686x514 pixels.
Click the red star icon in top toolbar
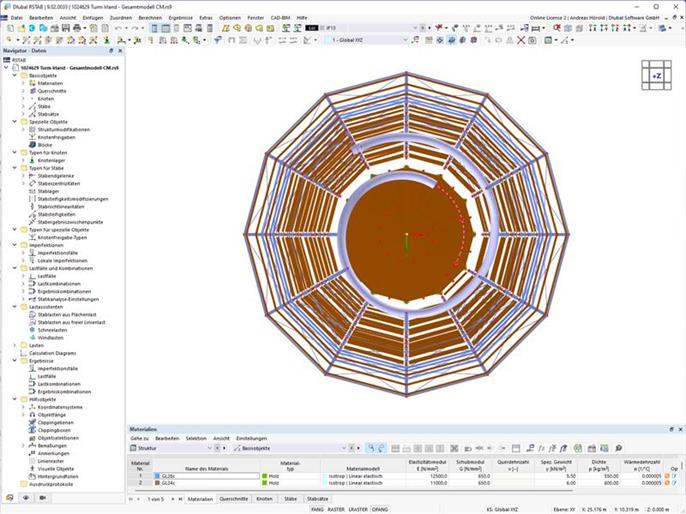click(x=439, y=28)
